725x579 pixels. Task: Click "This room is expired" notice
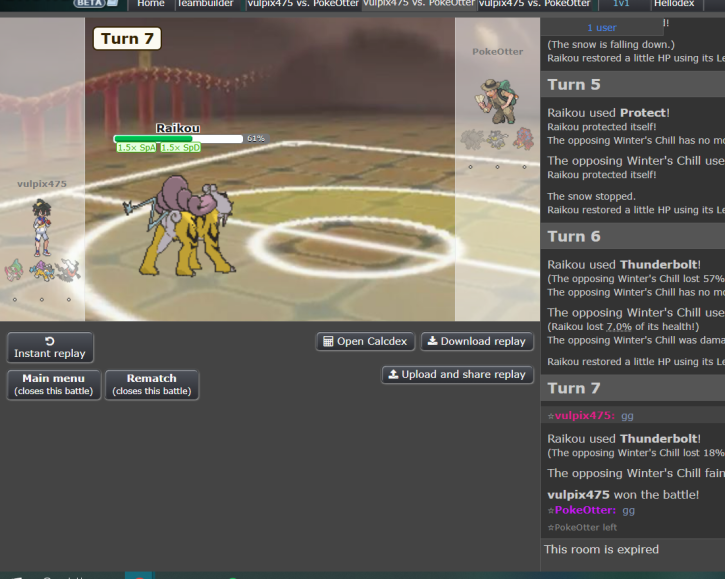pyautogui.click(x=601, y=549)
